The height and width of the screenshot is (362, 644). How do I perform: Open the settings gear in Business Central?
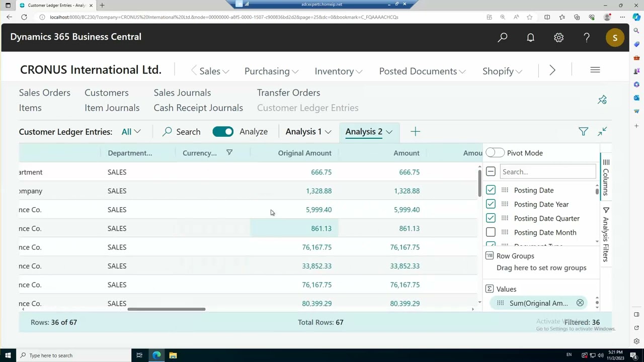[558, 37]
